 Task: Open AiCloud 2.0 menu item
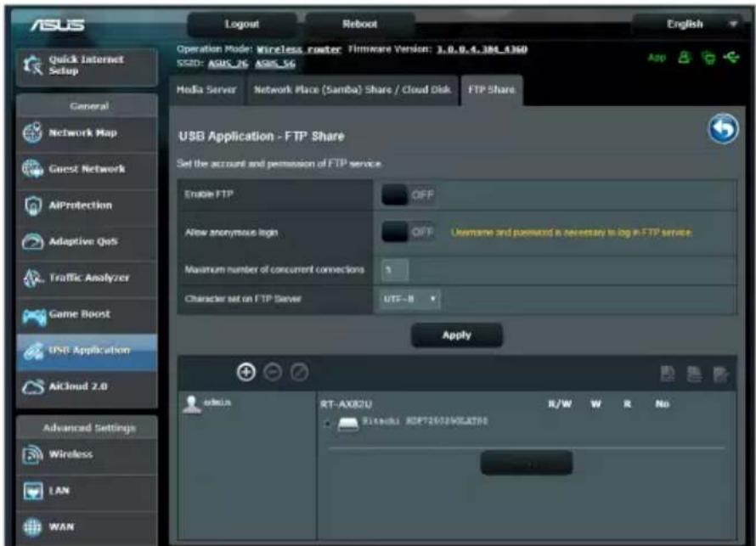[87, 386]
